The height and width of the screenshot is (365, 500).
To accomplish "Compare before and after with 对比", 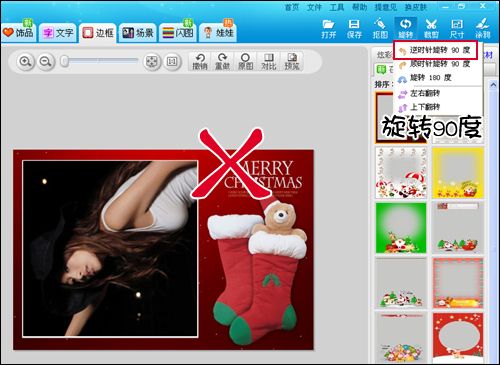I will [269, 62].
